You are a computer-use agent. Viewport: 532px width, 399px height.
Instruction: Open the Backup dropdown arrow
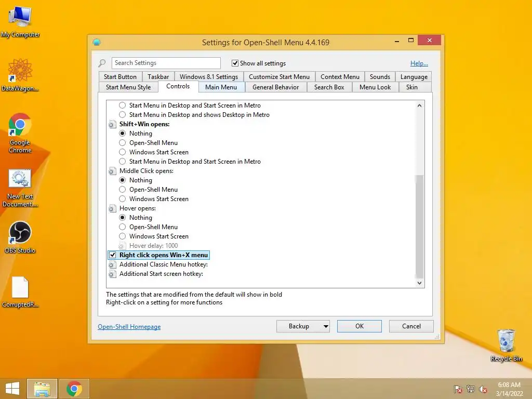click(x=326, y=326)
